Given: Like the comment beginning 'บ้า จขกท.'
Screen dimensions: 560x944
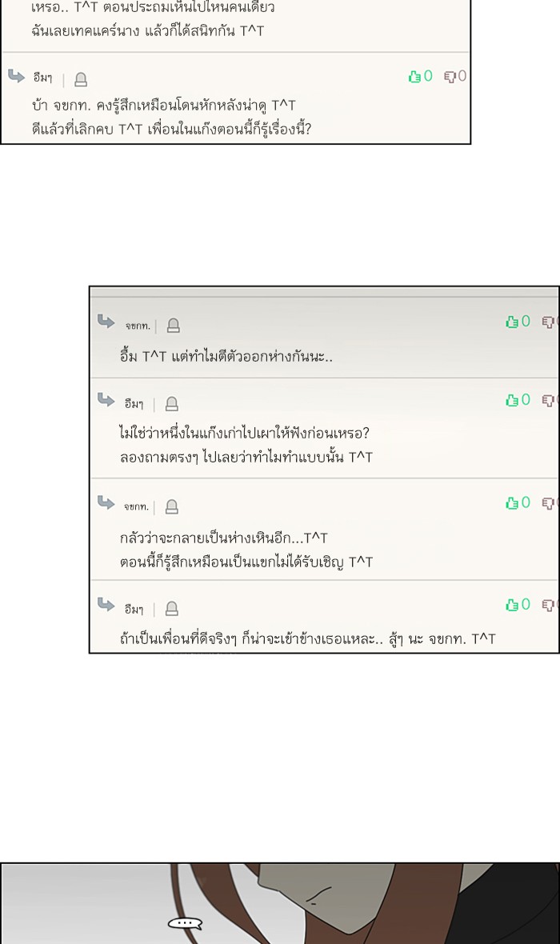Looking at the screenshot, I should point(414,77).
